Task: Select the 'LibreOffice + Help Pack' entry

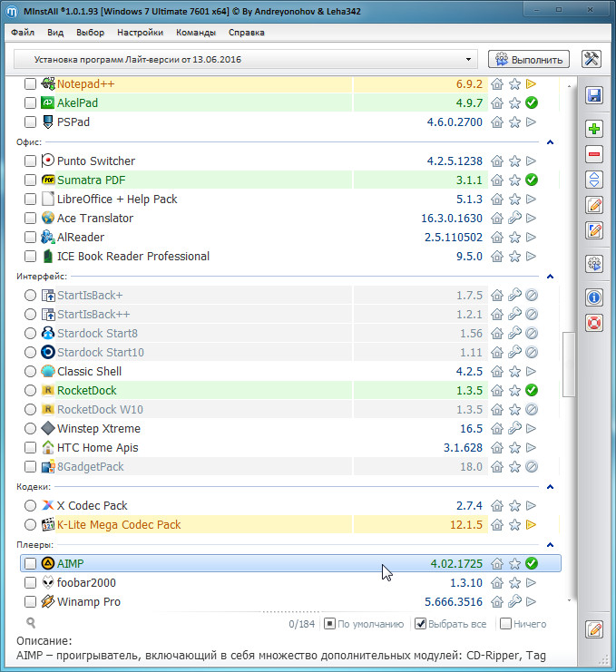Action: point(117,200)
